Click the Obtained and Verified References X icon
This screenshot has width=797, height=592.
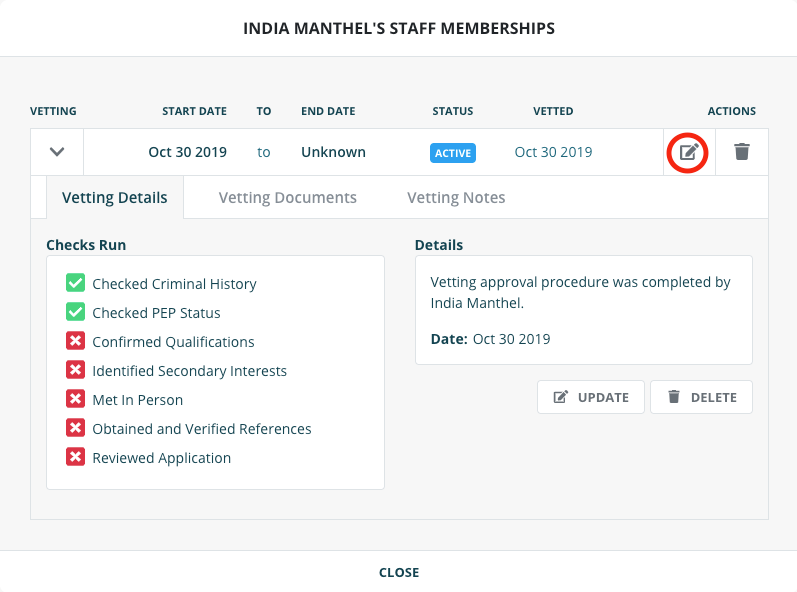pos(75,428)
